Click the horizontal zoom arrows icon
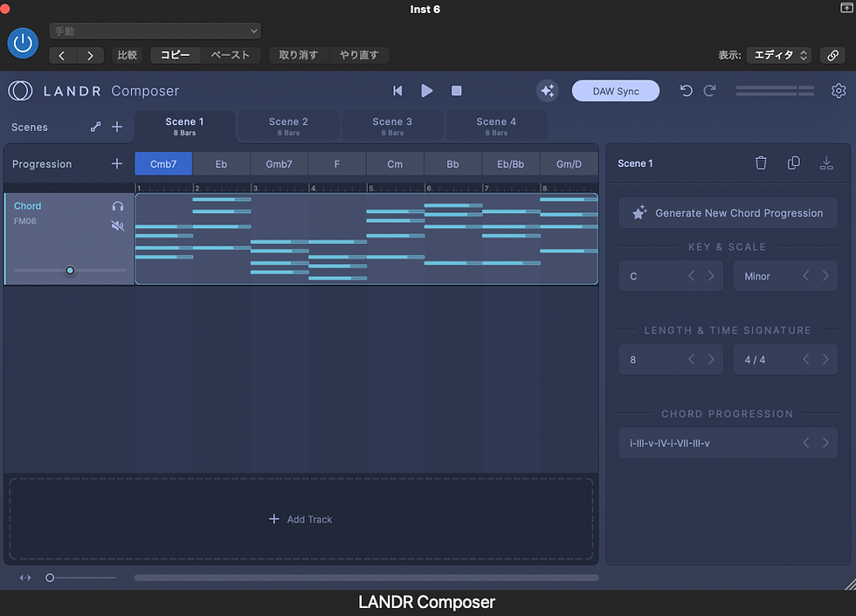The width and height of the screenshot is (856, 616). click(x=25, y=578)
